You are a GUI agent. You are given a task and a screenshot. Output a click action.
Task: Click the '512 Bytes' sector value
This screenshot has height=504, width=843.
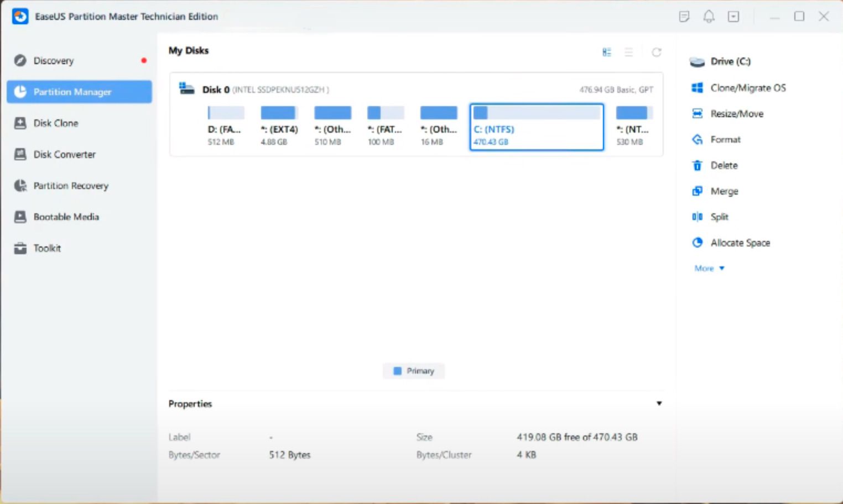click(x=290, y=455)
